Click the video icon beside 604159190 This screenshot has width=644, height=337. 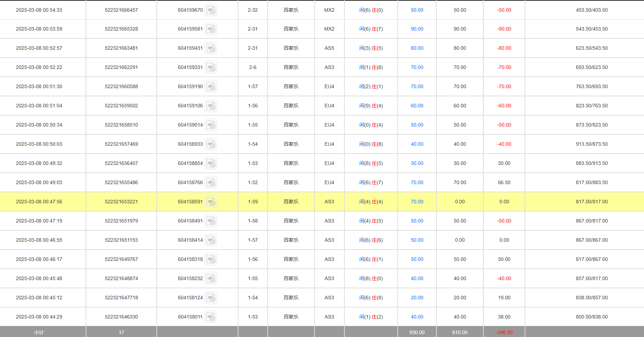pyautogui.click(x=211, y=87)
